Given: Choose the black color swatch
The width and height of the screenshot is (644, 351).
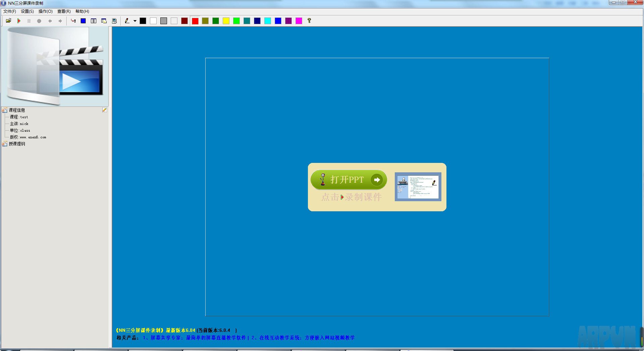Looking at the screenshot, I should pyautogui.click(x=143, y=21).
